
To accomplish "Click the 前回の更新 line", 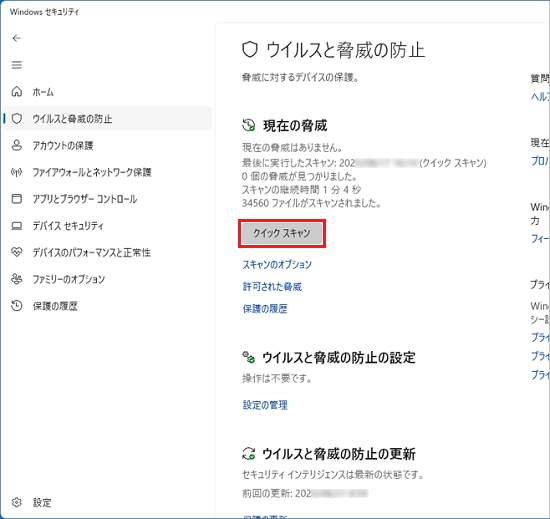I will (305, 493).
